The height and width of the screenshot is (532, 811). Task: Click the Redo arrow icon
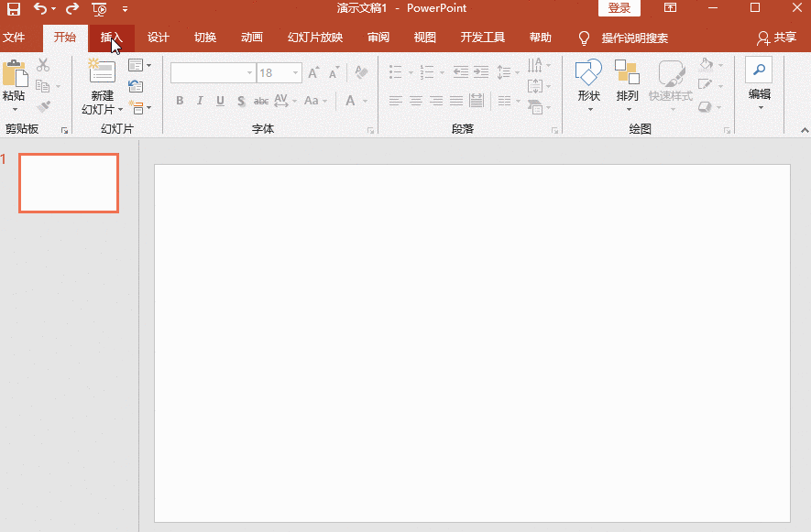pyautogui.click(x=72, y=9)
